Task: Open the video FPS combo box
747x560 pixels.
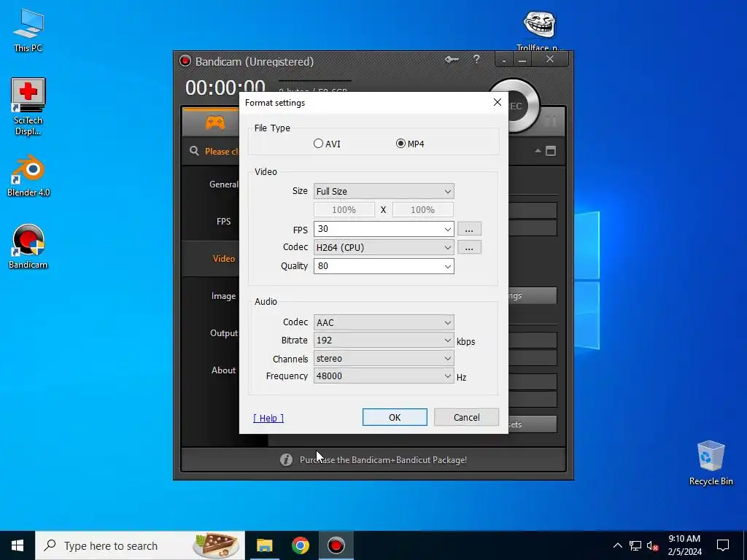Action: pos(384,228)
